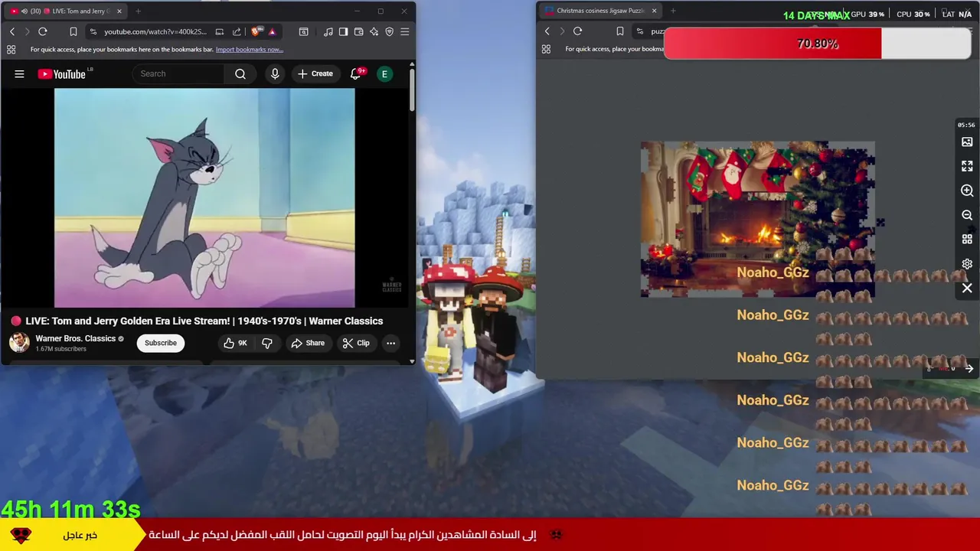
Task: Zoom in on the puzzle
Action: tap(967, 191)
